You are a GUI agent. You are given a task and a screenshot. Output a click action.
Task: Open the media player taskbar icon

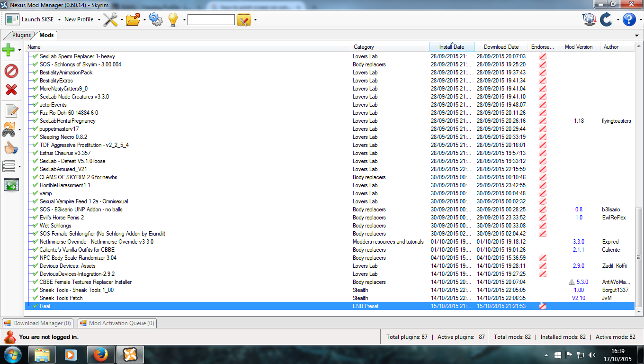71,355
